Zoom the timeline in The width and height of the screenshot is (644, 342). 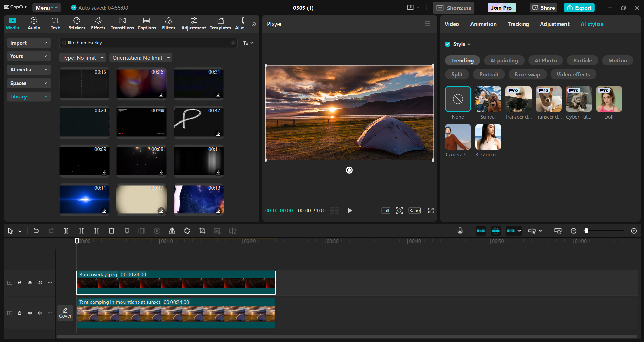pos(634,231)
